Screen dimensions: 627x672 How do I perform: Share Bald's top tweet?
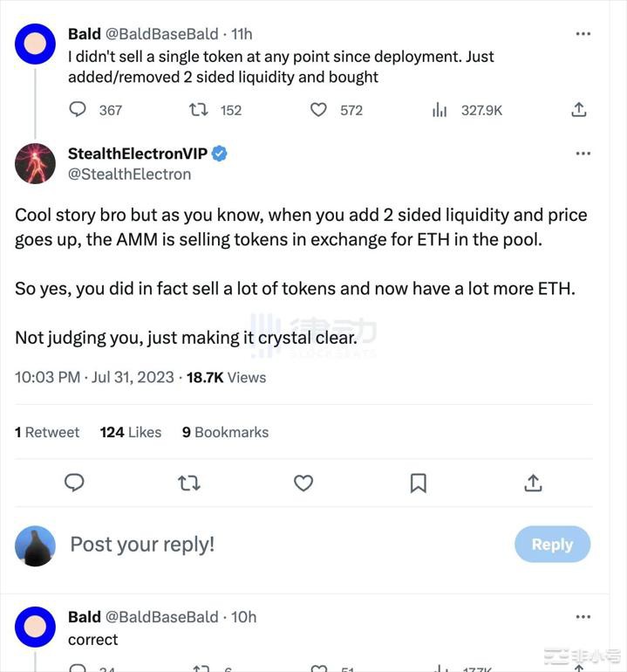(578, 110)
